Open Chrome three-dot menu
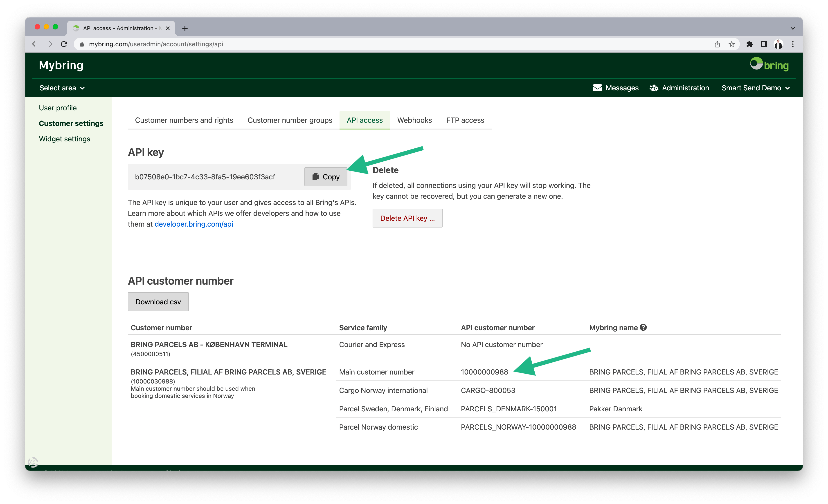The width and height of the screenshot is (828, 504). (793, 44)
